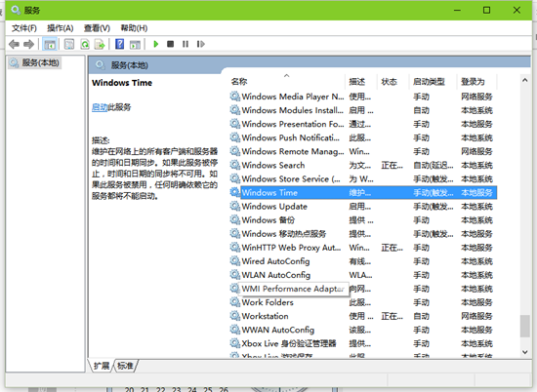The height and width of the screenshot is (392, 537).
Task: Select the Windows Update service
Action: coord(363,207)
